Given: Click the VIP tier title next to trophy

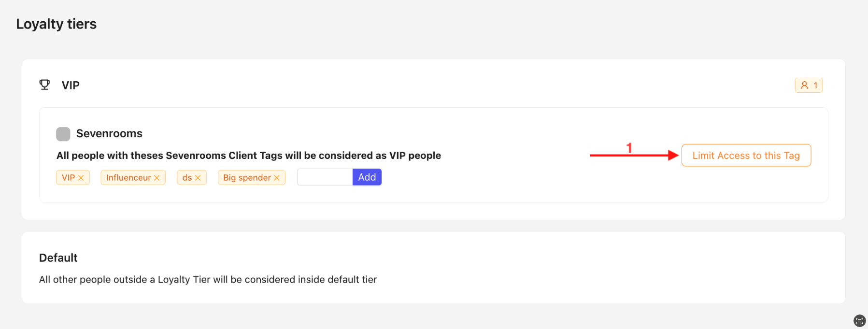Looking at the screenshot, I should tap(71, 86).
